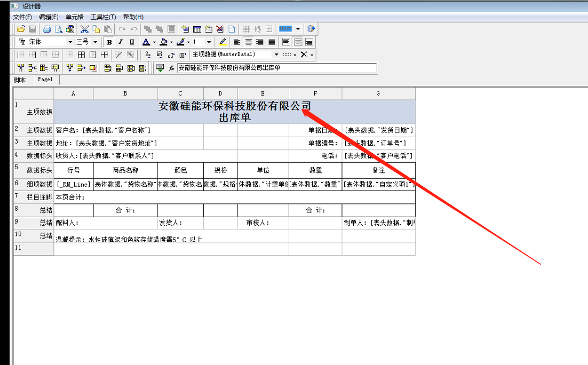Open the 100% zoom dropdown

(x=298, y=29)
